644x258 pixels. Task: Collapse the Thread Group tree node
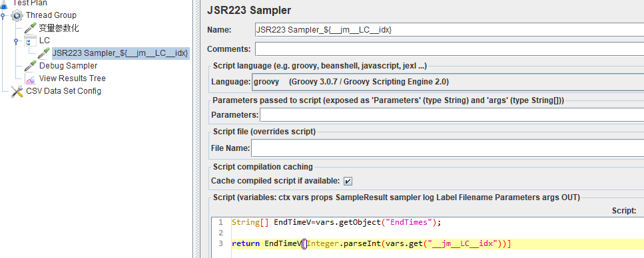(3, 16)
